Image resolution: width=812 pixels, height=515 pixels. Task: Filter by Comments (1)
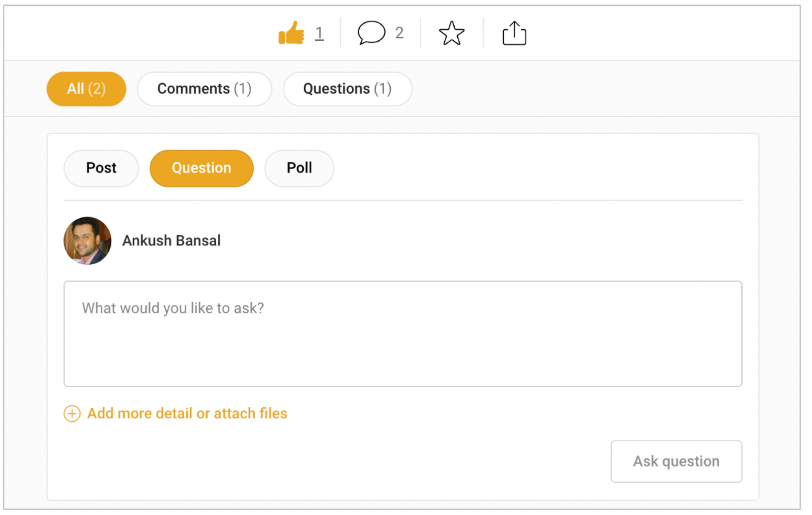click(x=204, y=89)
